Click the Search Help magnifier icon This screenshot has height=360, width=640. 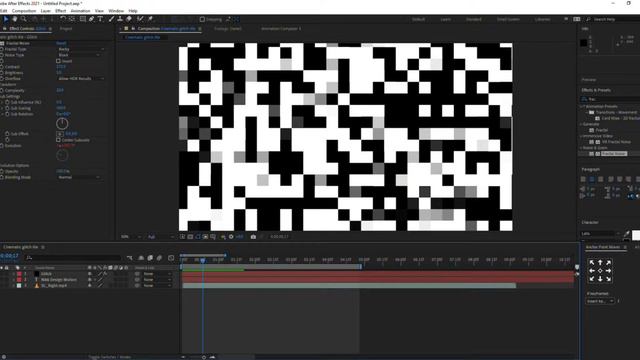click(x=588, y=19)
